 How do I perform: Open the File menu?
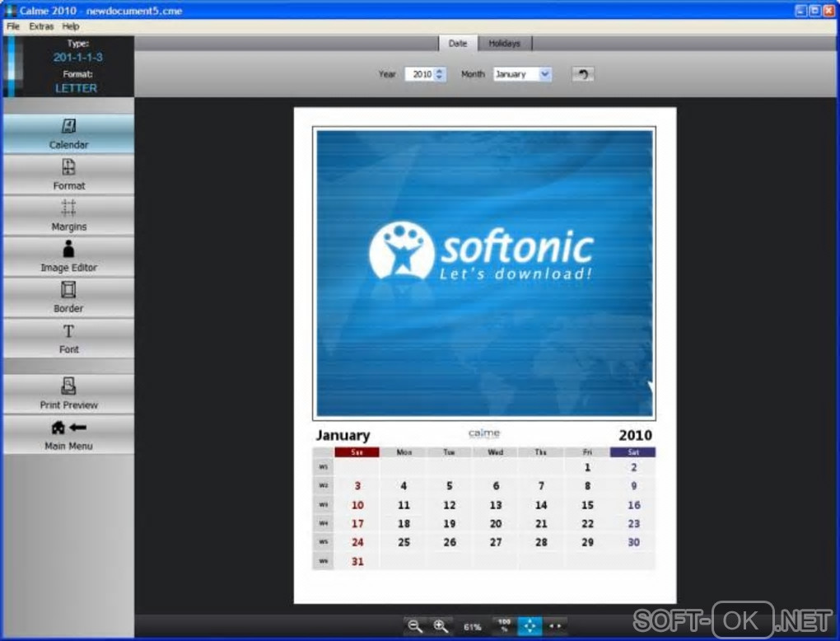coord(13,26)
